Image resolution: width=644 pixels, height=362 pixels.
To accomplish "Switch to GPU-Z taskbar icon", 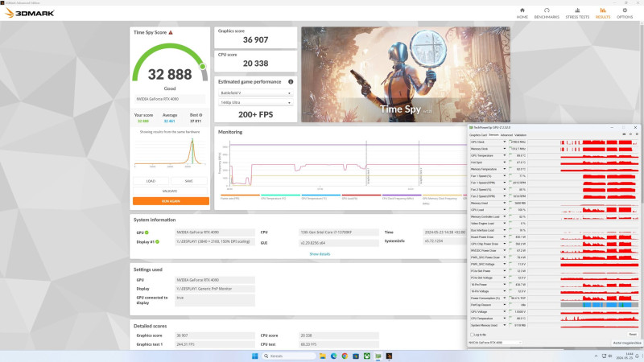I will (x=378, y=356).
